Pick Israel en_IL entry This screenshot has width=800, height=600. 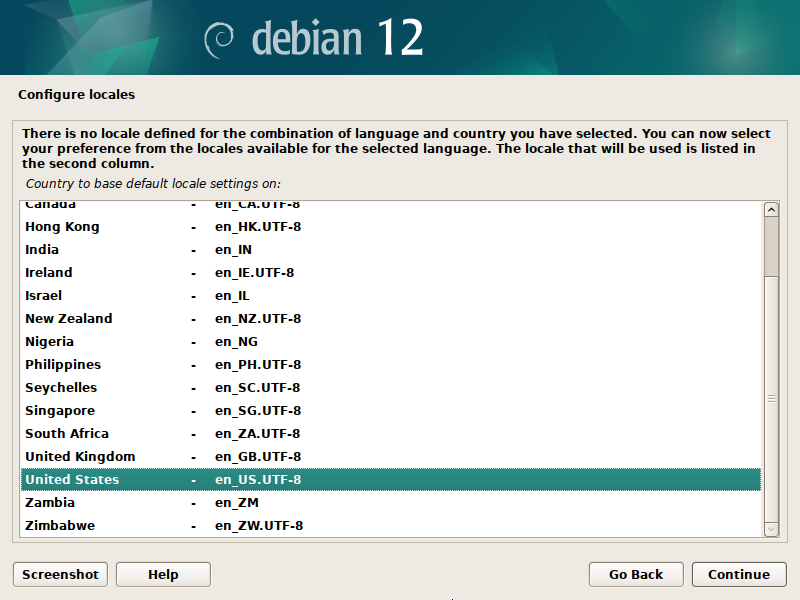pyautogui.click(x=390, y=296)
